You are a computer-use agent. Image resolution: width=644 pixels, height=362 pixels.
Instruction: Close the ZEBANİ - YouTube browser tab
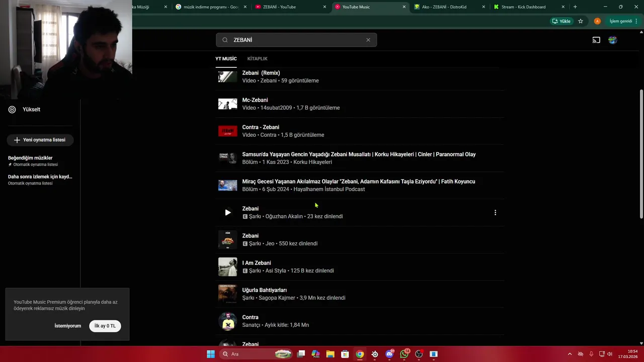coord(325,7)
